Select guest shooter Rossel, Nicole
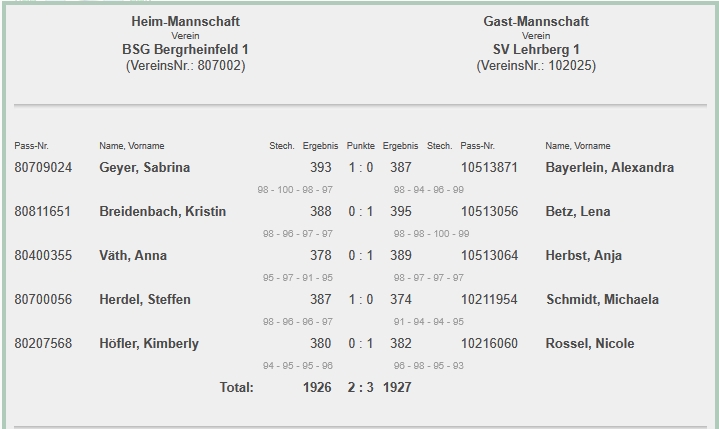This screenshot has height=429, width=719. click(x=589, y=344)
